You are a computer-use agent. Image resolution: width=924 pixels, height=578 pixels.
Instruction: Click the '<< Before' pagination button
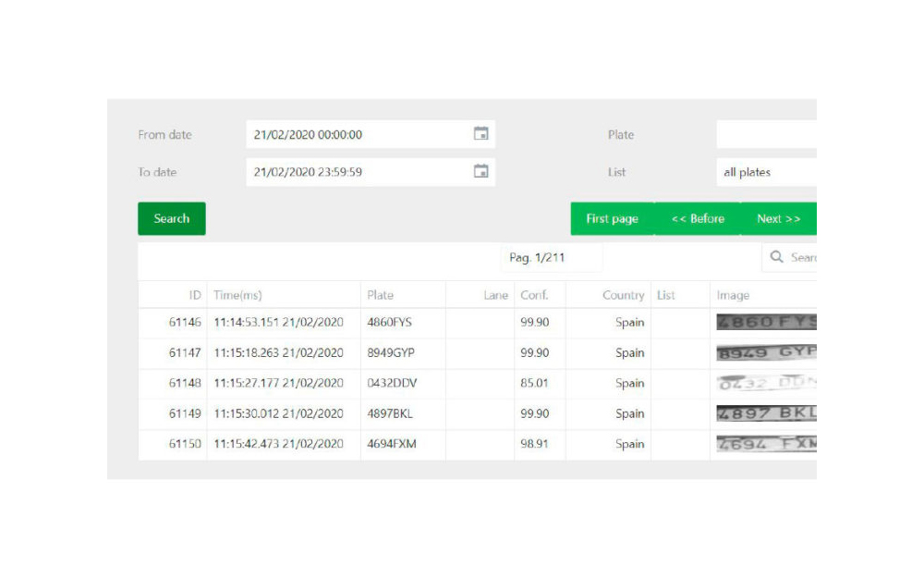[698, 219]
